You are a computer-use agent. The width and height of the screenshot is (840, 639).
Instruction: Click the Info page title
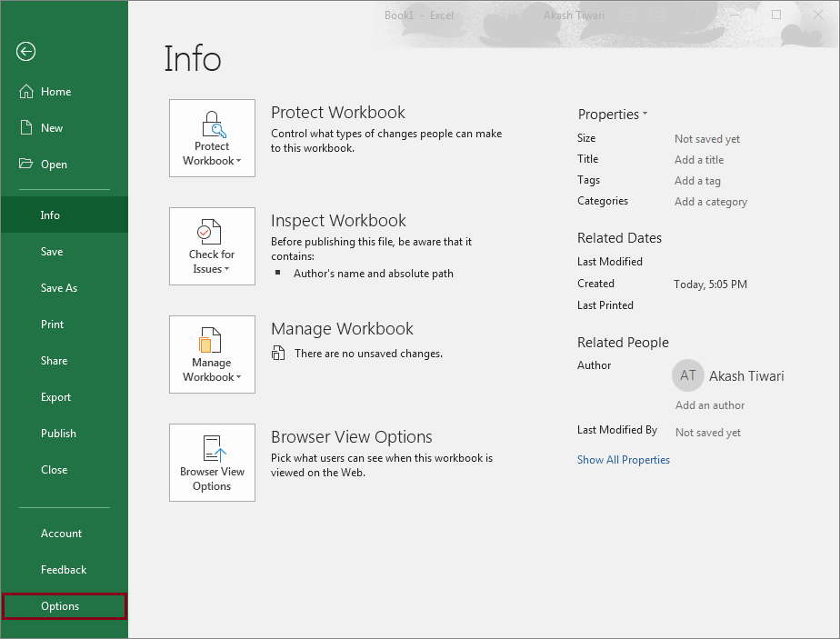click(193, 59)
